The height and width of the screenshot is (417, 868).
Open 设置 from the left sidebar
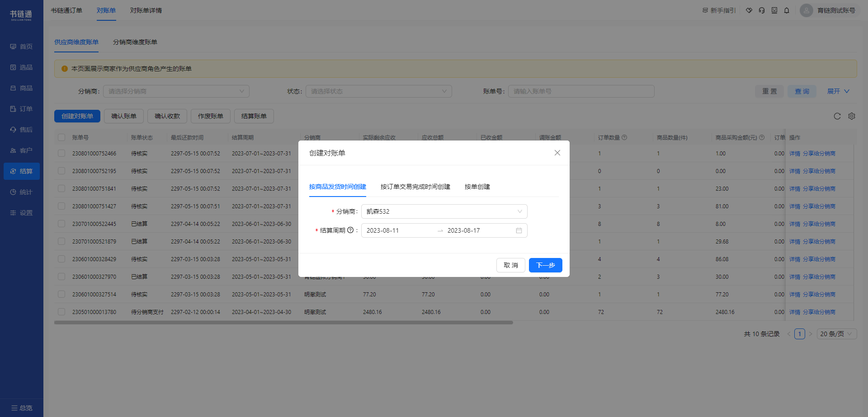21,213
